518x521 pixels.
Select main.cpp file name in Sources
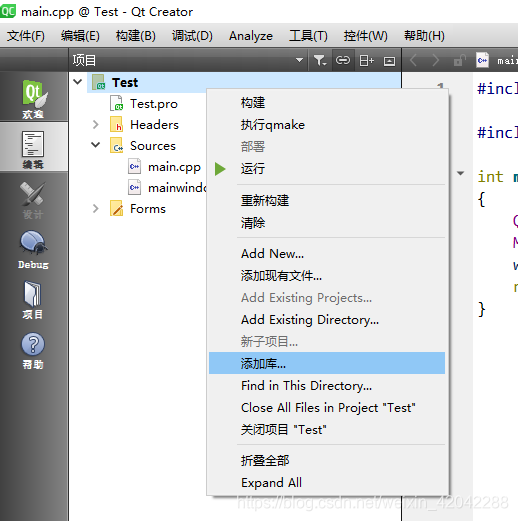click(x=174, y=167)
